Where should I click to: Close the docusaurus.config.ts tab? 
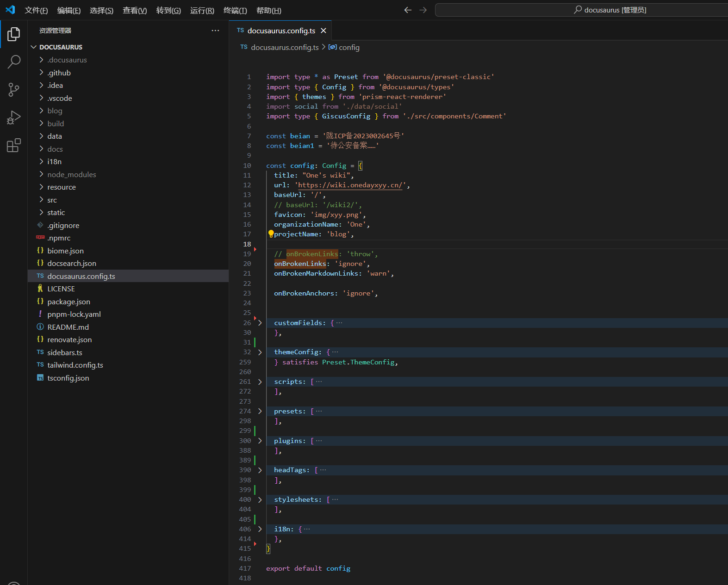click(x=324, y=31)
